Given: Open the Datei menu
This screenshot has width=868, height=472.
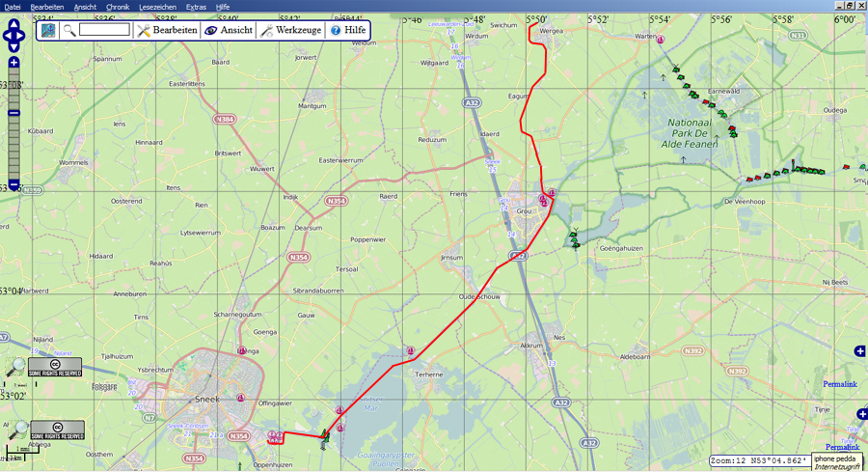Looking at the screenshot, I should coord(13,6).
